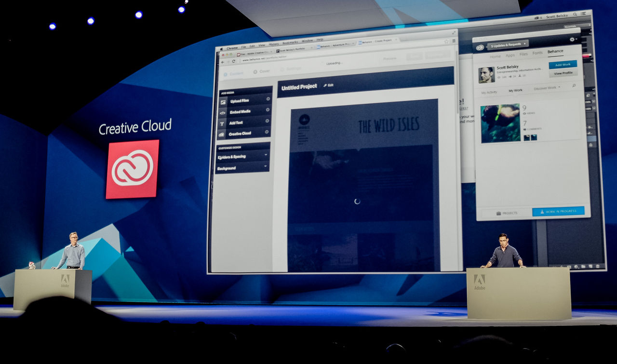Image resolution: width=617 pixels, height=364 pixels.
Task: Click the Add Work button
Action: [x=563, y=64]
